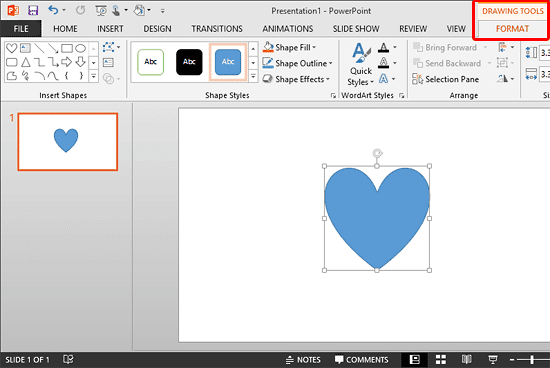The width and height of the screenshot is (550, 368).
Task: Switch to the VIEW tab
Action: click(456, 29)
